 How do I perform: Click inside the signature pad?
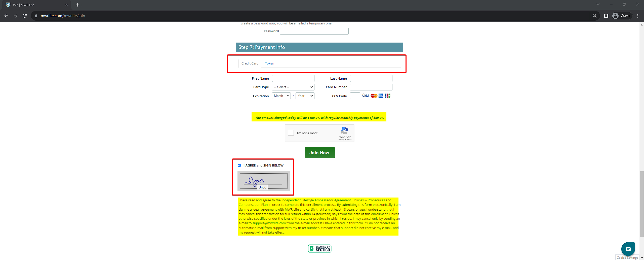click(x=264, y=180)
